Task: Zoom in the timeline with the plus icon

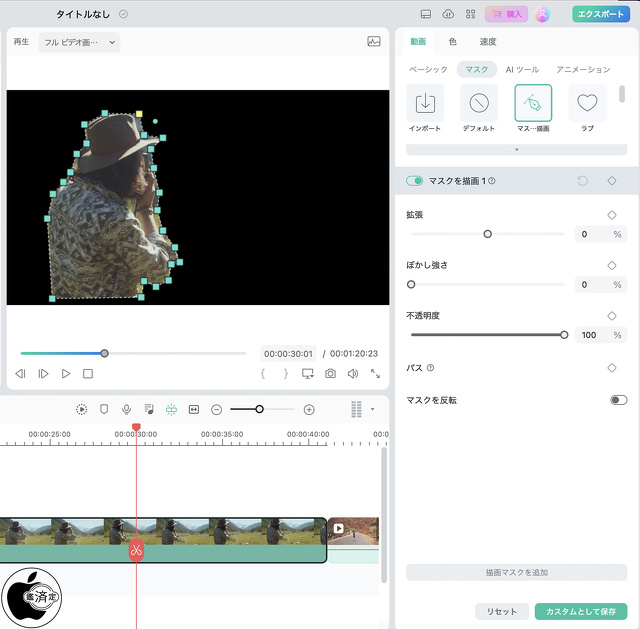Action: pos(309,409)
